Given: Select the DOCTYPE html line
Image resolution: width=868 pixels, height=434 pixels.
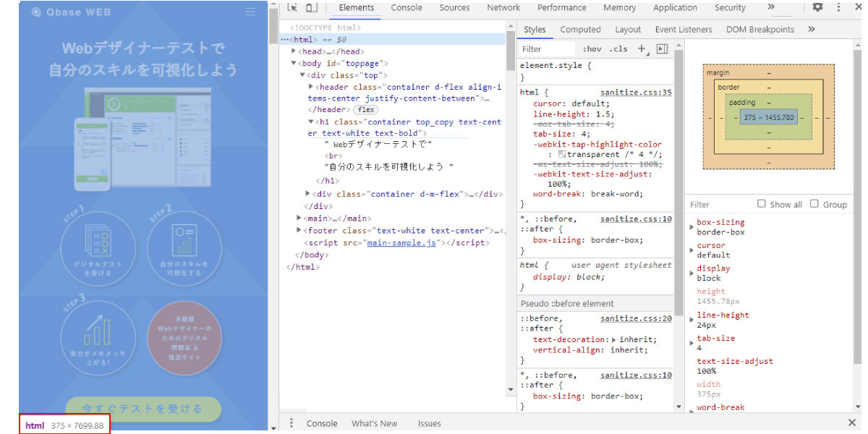Looking at the screenshot, I should point(325,27).
